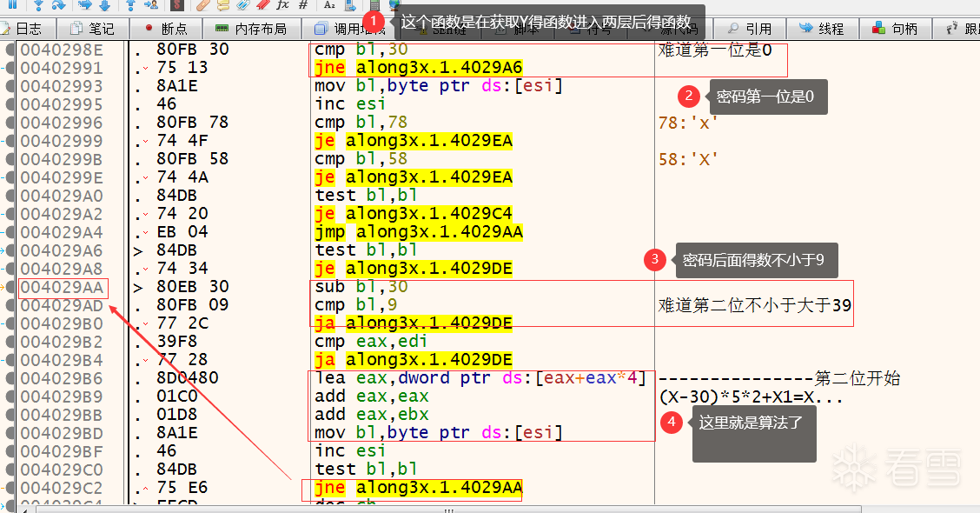Switch to the 线程 tab

(823, 29)
